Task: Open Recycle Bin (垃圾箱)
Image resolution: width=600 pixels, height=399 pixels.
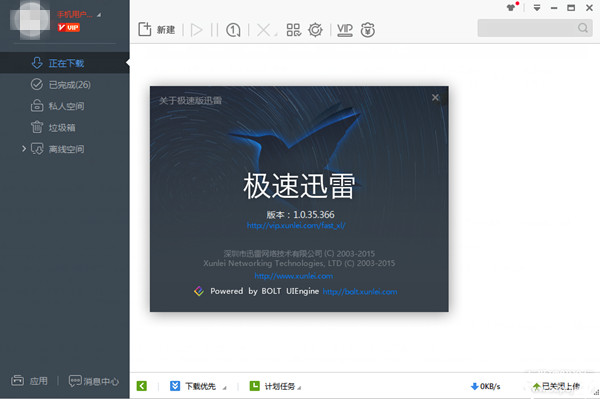Action: [x=65, y=127]
